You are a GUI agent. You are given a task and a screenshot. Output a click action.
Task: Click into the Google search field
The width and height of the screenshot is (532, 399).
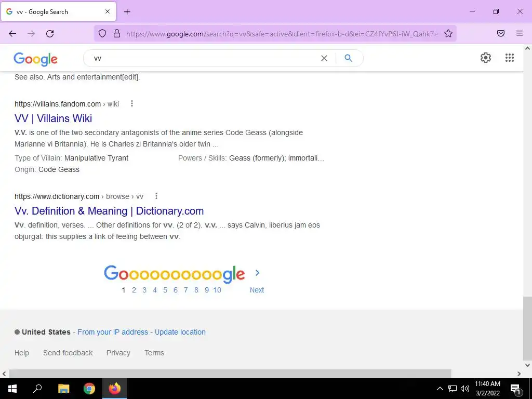tap(204, 58)
